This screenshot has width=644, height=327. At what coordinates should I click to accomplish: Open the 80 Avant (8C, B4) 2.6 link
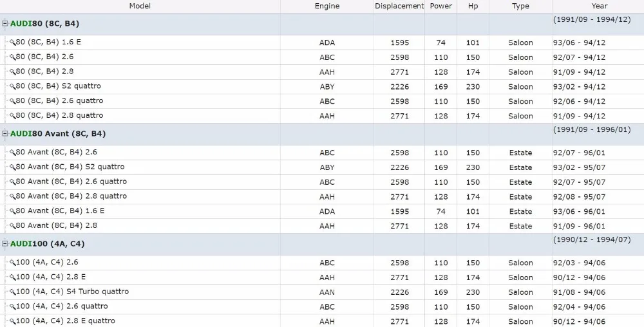(57, 152)
